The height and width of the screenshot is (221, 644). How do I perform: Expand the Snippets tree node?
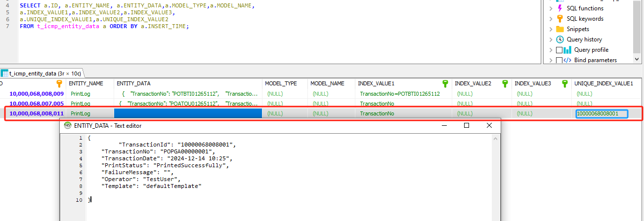pyautogui.click(x=551, y=29)
